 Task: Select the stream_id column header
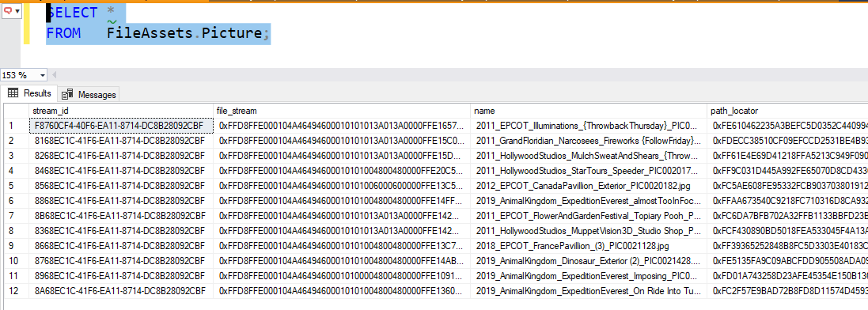pyautogui.click(x=121, y=111)
